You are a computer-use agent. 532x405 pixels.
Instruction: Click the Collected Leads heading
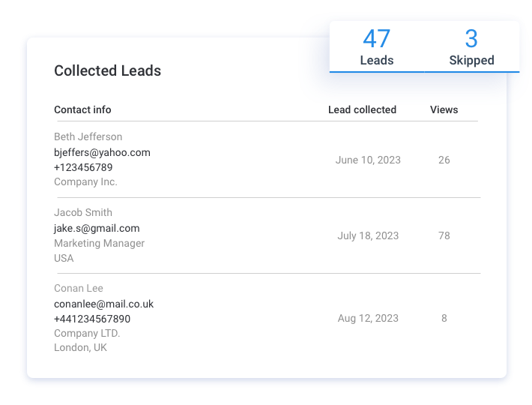(x=107, y=71)
